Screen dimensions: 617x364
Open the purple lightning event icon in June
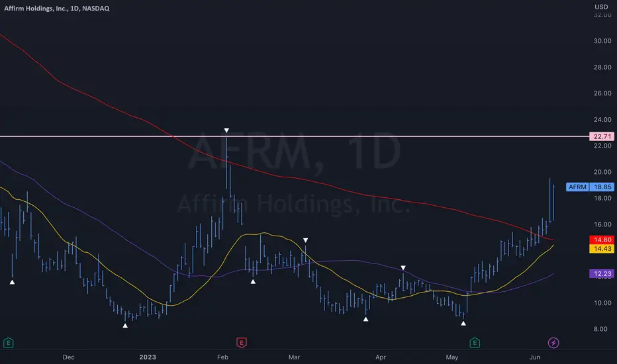pyautogui.click(x=553, y=343)
